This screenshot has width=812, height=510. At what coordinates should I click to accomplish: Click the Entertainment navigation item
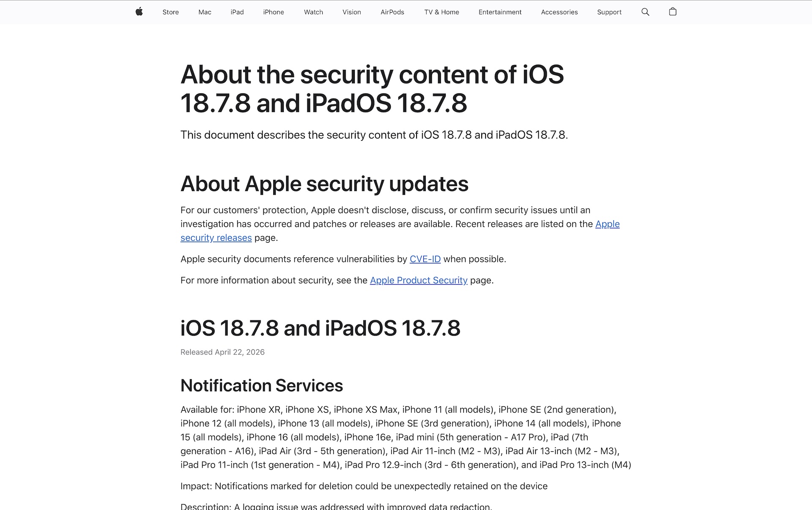500,12
